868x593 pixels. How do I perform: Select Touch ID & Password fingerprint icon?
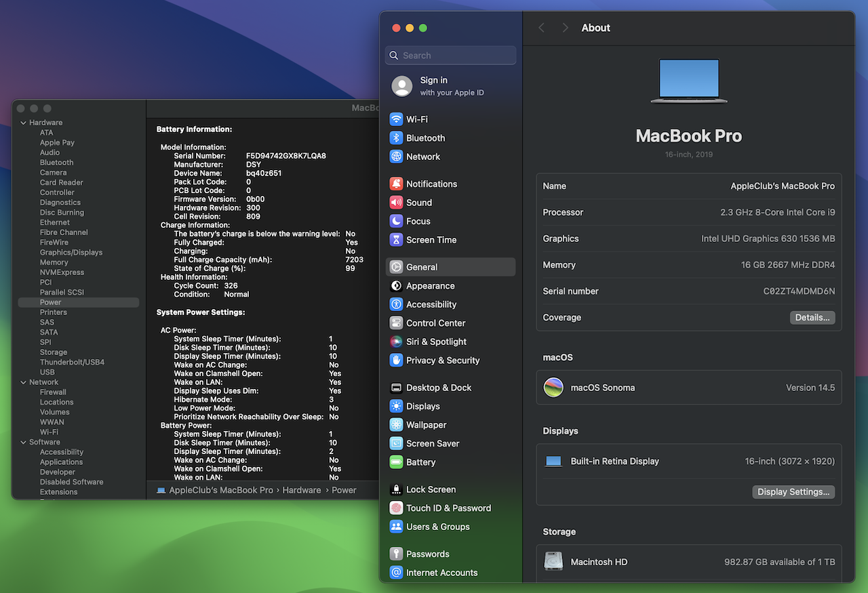[397, 508]
